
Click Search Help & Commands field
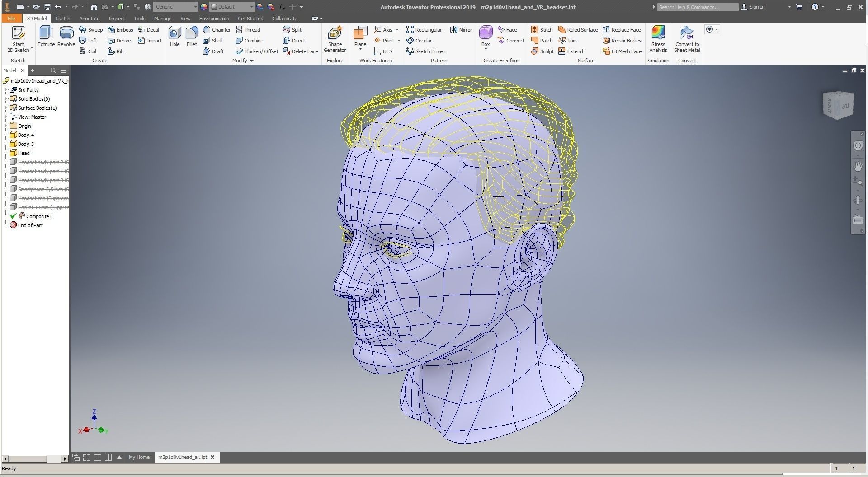pyautogui.click(x=698, y=7)
